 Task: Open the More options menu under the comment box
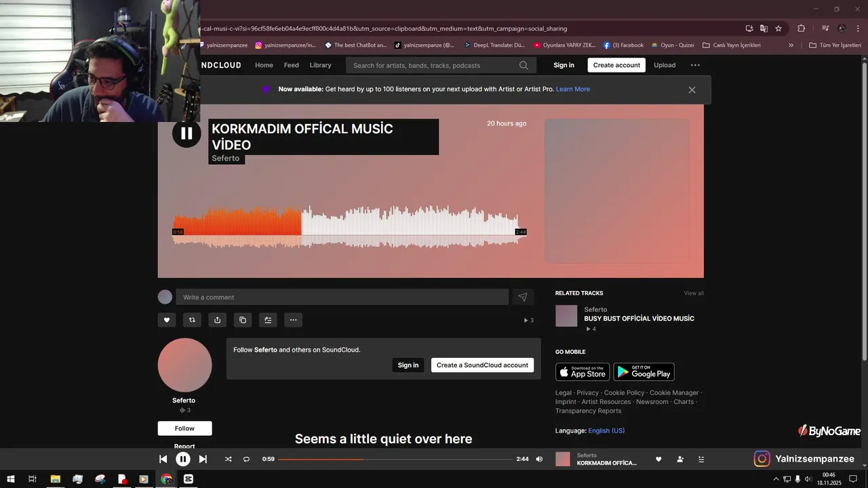(x=294, y=320)
